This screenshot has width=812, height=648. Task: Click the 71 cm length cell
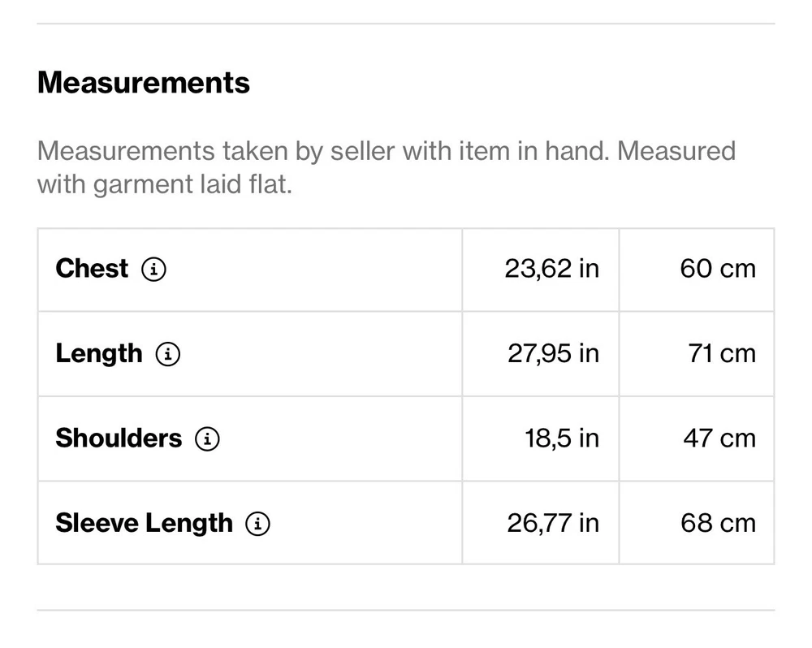click(x=721, y=354)
